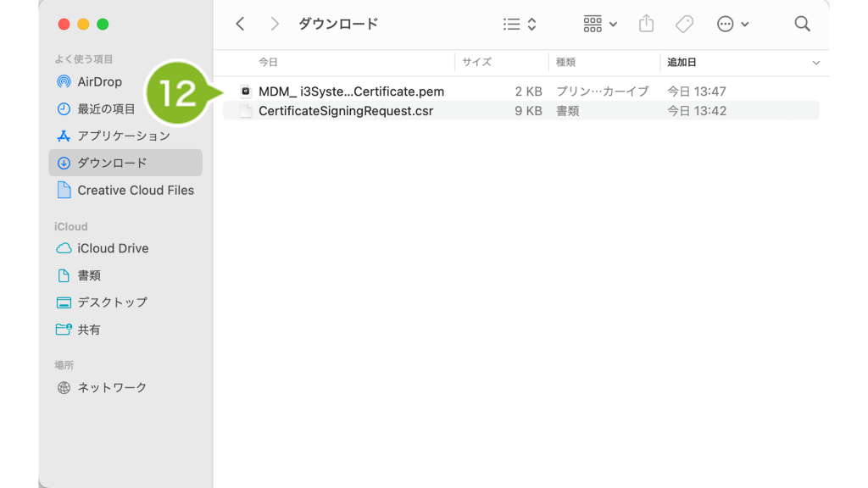Select iCloud Drive in the sidebar
The width and height of the screenshot is (868, 488).
click(113, 248)
